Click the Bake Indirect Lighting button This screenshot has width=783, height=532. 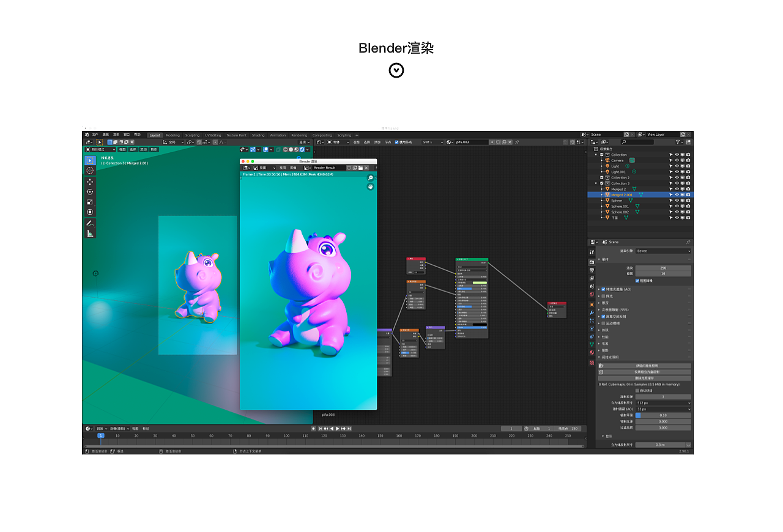645,366
